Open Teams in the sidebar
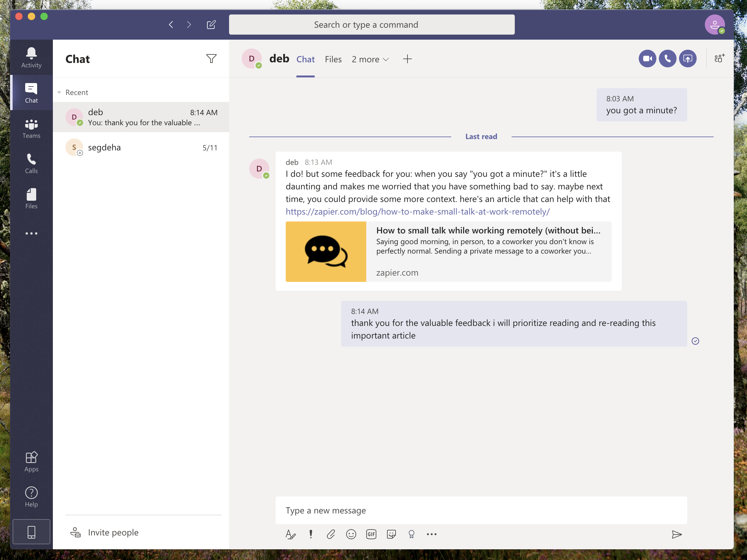This screenshot has width=747, height=560. click(x=31, y=128)
